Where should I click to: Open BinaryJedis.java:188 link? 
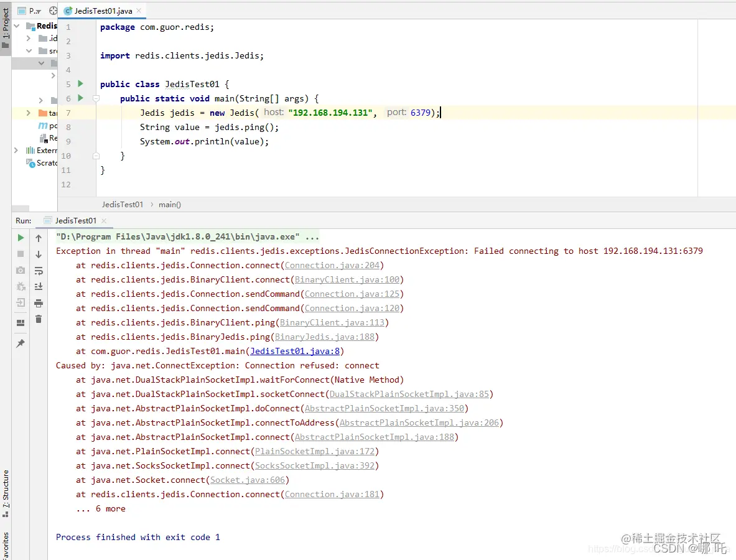pos(324,337)
